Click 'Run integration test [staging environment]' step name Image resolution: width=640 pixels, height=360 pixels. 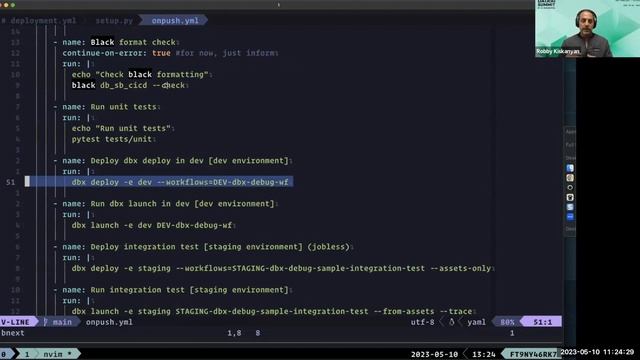pos(189,290)
